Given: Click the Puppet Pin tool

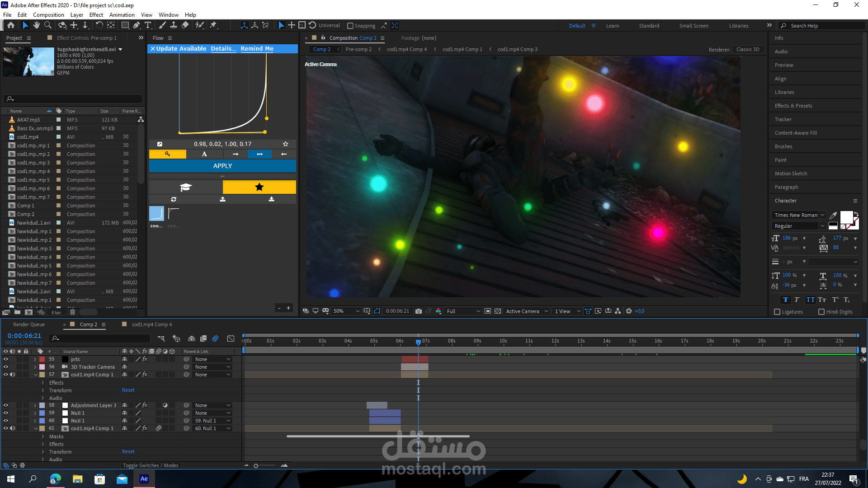Looking at the screenshot, I should click(x=213, y=25).
